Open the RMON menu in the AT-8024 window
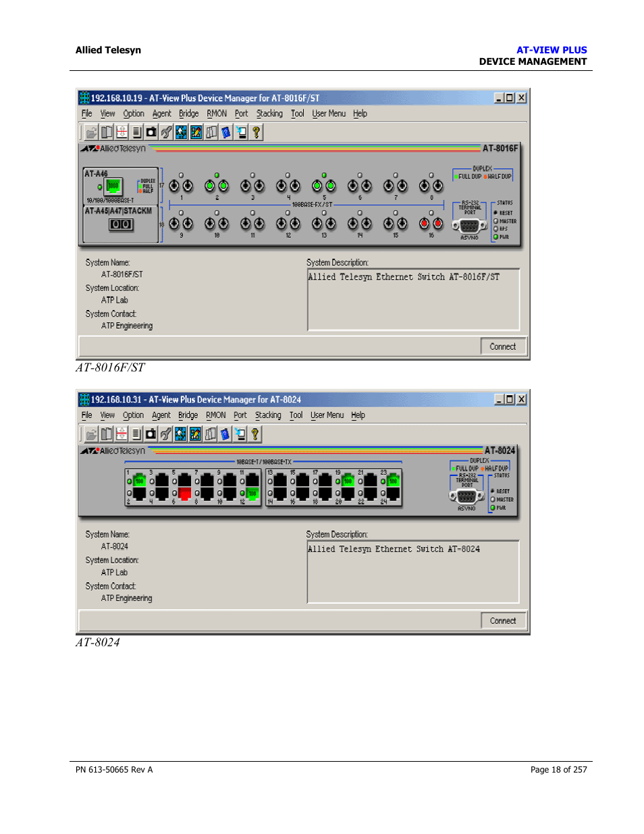 216,415
